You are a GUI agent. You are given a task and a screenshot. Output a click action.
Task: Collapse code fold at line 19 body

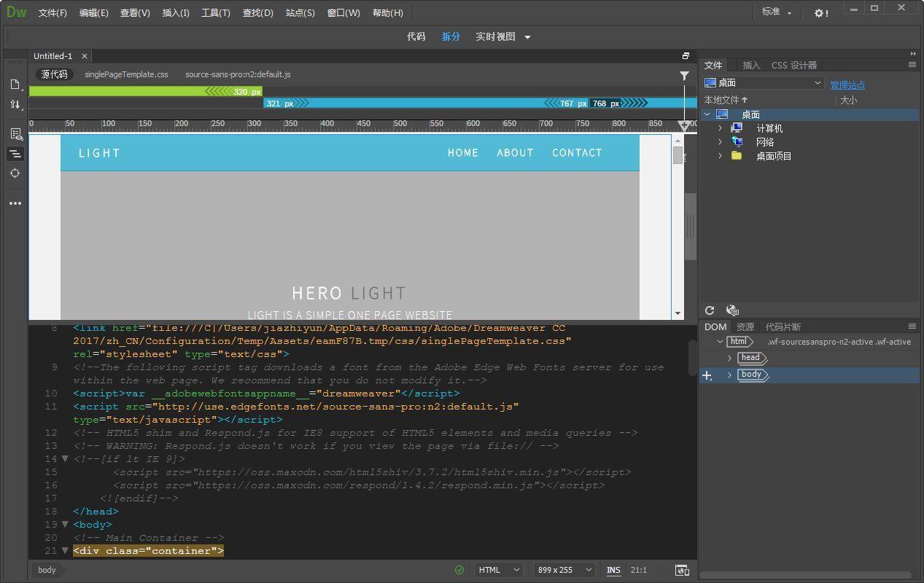tap(65, 525)
